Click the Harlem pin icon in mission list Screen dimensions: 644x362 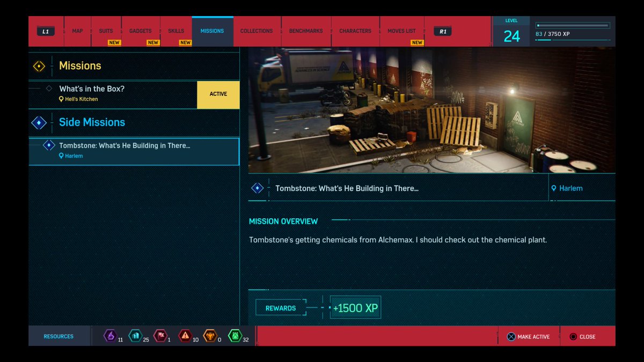coord(62,156)
